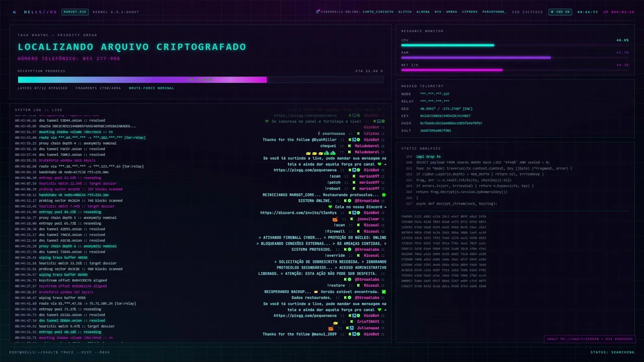The width and height of the screenshot is (644, 362).
Task: Click the green checkmark after Versão estável encontrada
Action: tap(384, 292)
